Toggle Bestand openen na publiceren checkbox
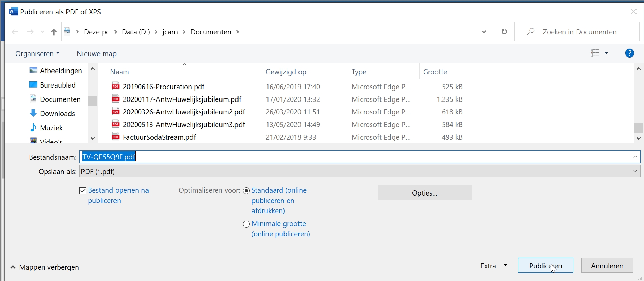Image resolution: width=644 pixels, height=281 pixels. (83, 191)
